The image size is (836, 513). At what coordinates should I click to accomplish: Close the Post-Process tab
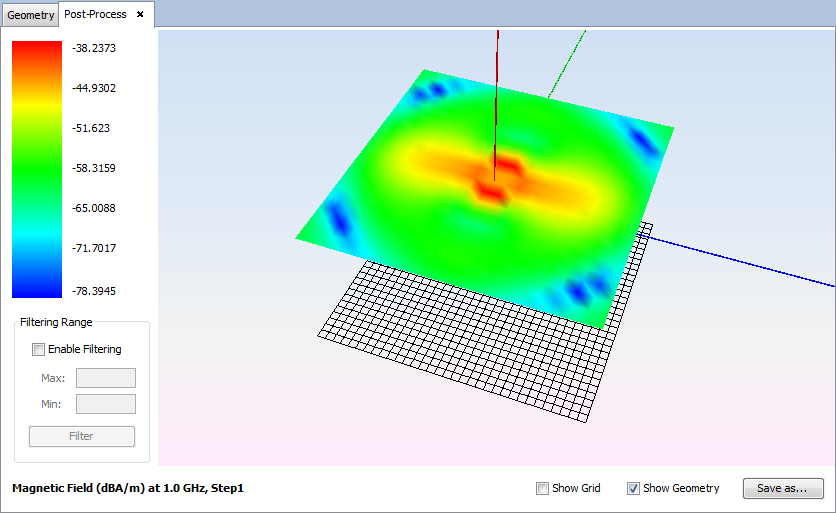pos(140,14)
